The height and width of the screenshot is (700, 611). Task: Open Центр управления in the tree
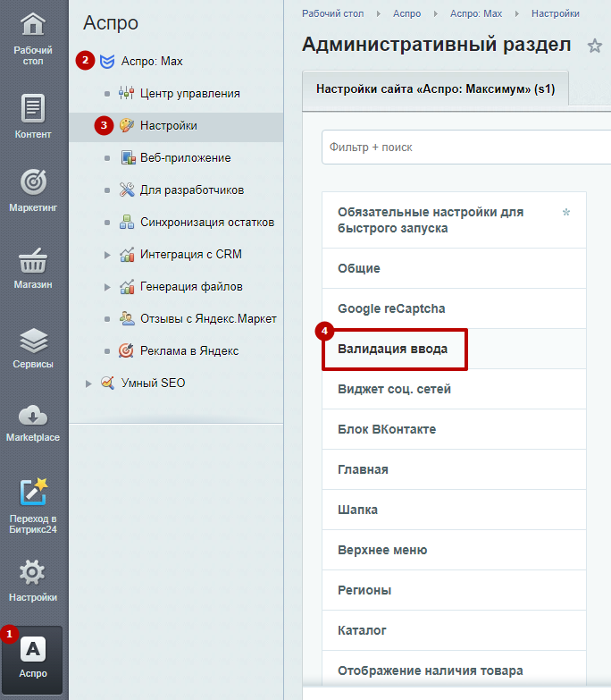[190, 93]
